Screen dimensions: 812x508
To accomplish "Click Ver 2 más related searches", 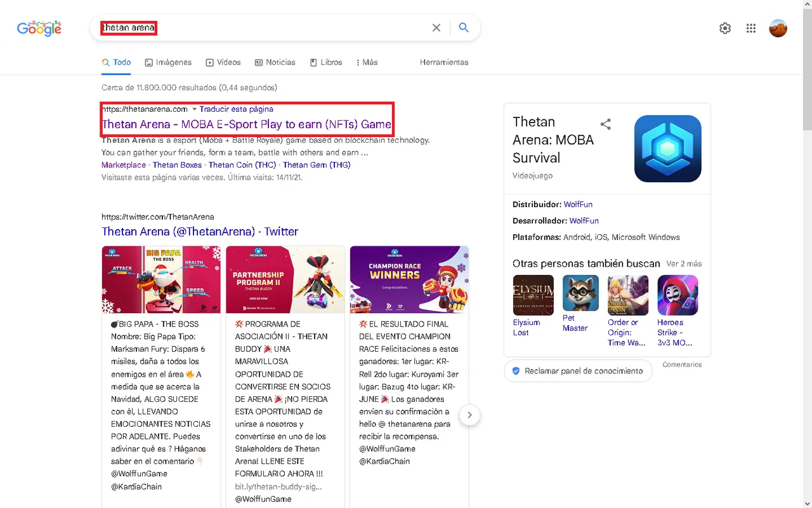I will 684,264.
